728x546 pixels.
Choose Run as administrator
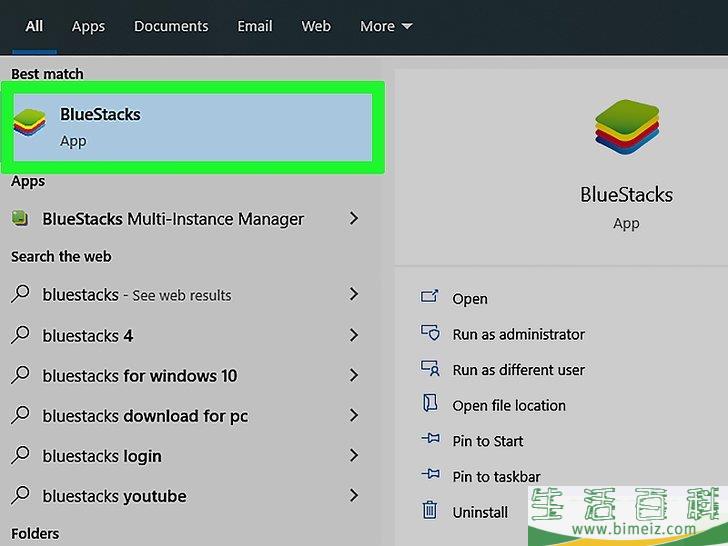click(519, 334)
